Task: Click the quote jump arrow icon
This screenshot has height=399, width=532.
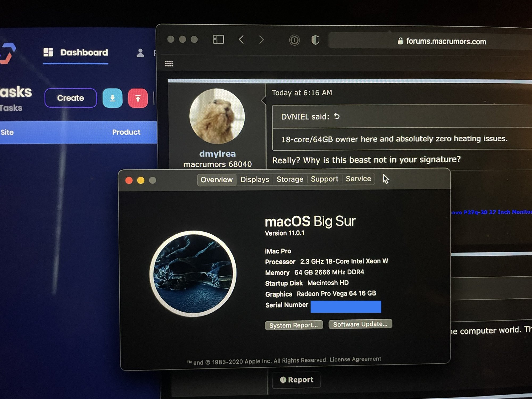Action: (337, 116)
